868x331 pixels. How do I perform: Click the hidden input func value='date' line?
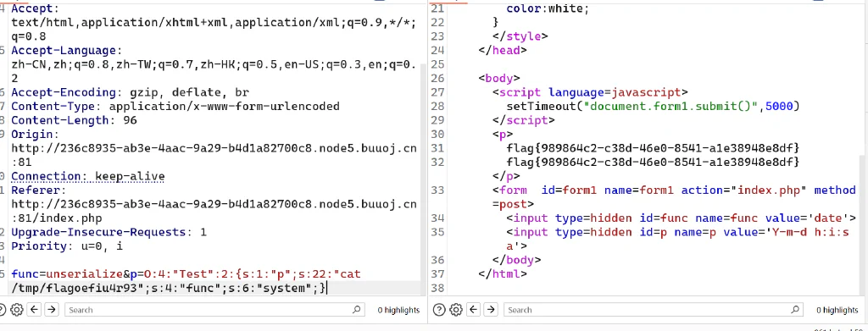(x=682, y=218)
